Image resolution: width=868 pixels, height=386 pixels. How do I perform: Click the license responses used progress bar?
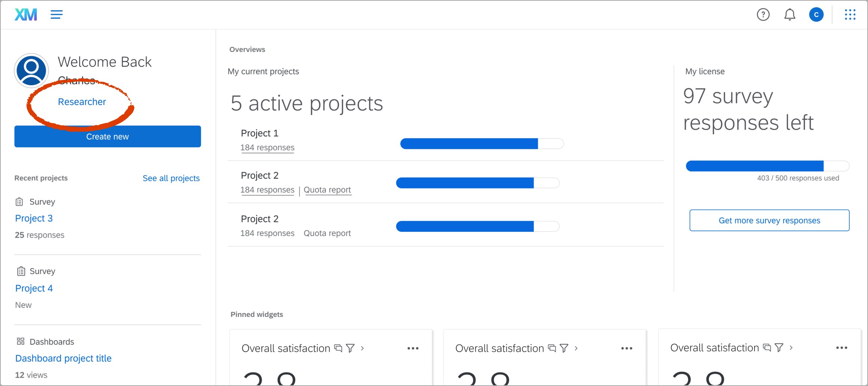pyautogui.click(x=767, y=166)
